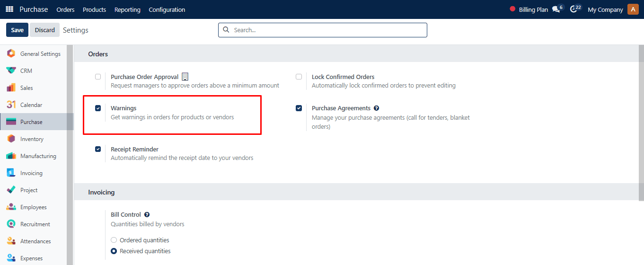644x265 pixels.
Task: Click the Settings breadcrumb title
Action: coord(76,30)
